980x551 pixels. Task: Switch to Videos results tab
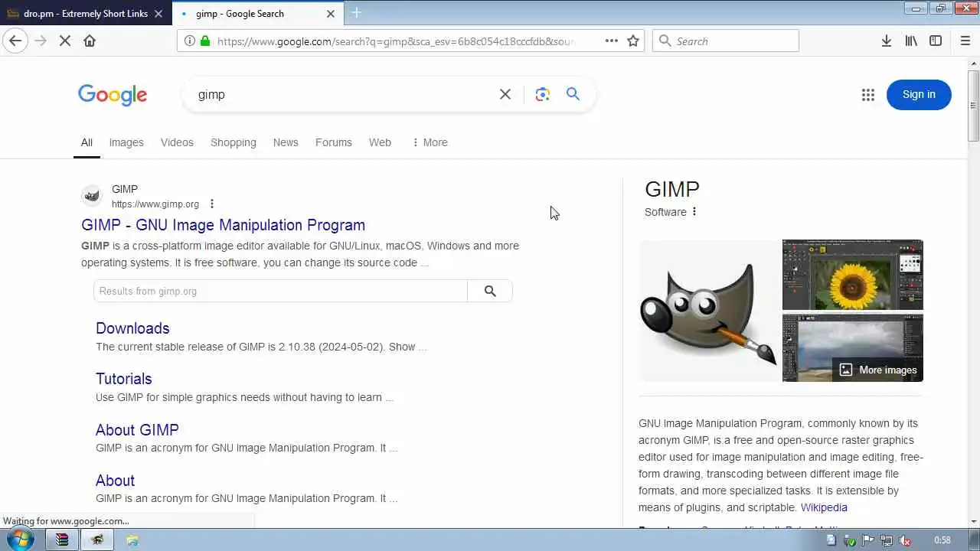tap(177, 142)
